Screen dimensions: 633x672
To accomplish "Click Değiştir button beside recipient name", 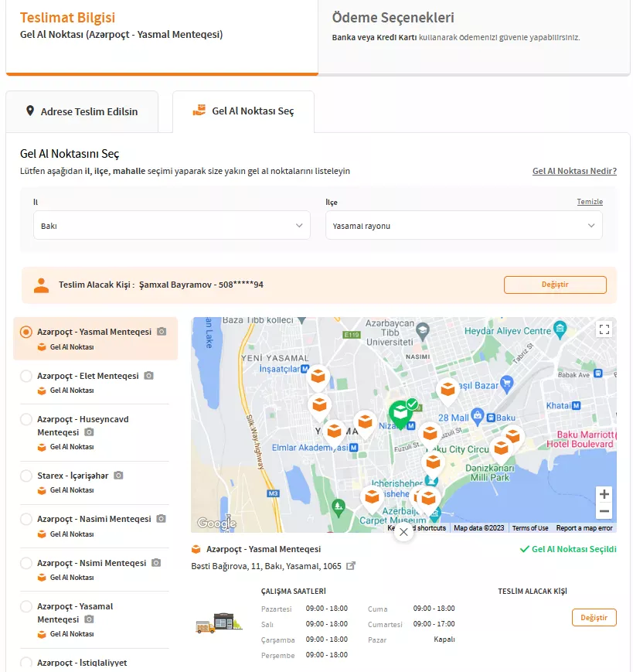I will coord(554,285).
